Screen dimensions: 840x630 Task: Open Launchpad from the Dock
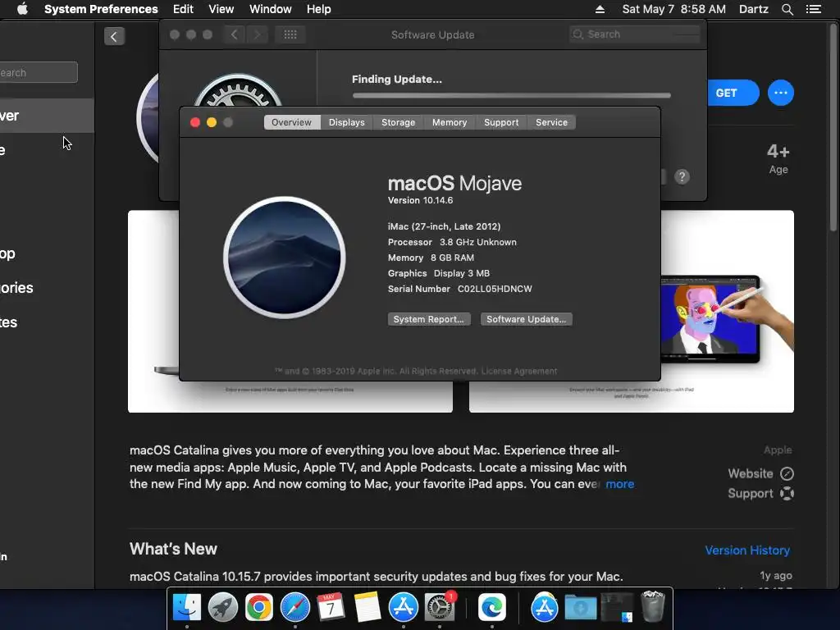(x=223, y=608)
